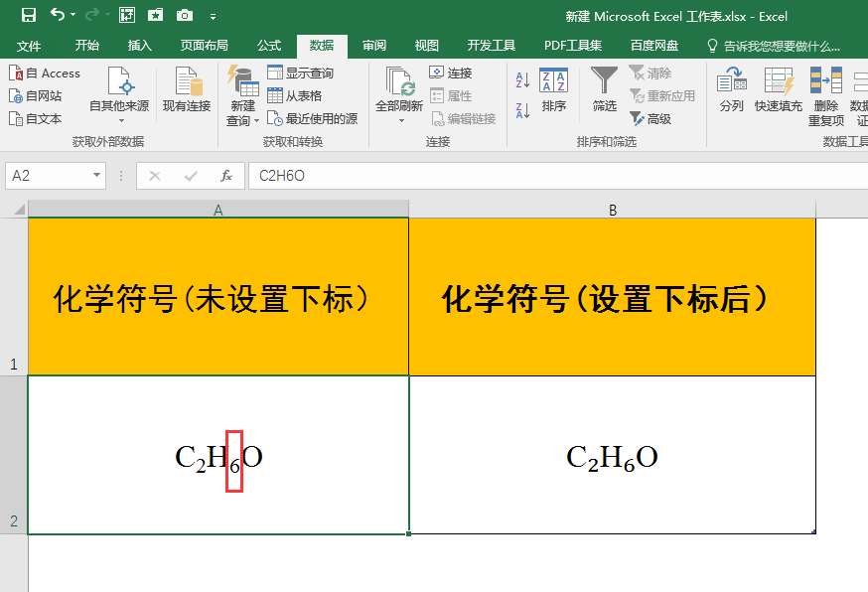Click the 清除 filter button

pyautogui.click(x=651, y=74)
